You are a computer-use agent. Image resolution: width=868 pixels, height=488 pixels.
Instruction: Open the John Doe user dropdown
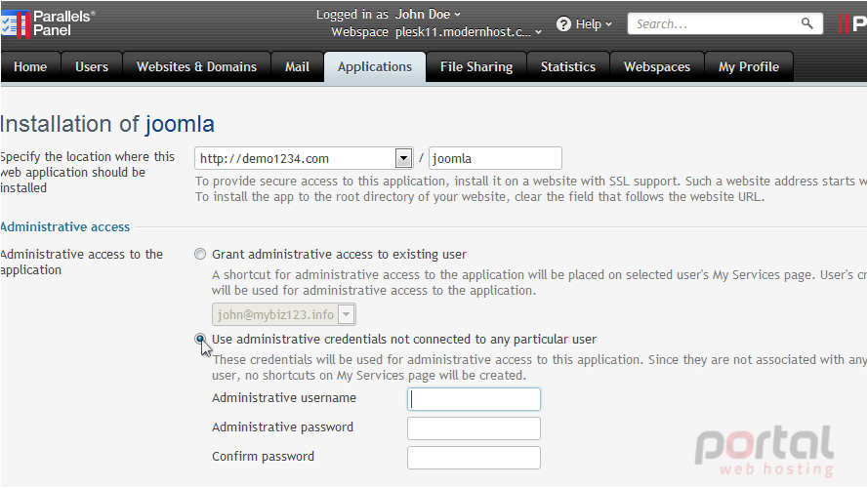(x=428, y=15)
